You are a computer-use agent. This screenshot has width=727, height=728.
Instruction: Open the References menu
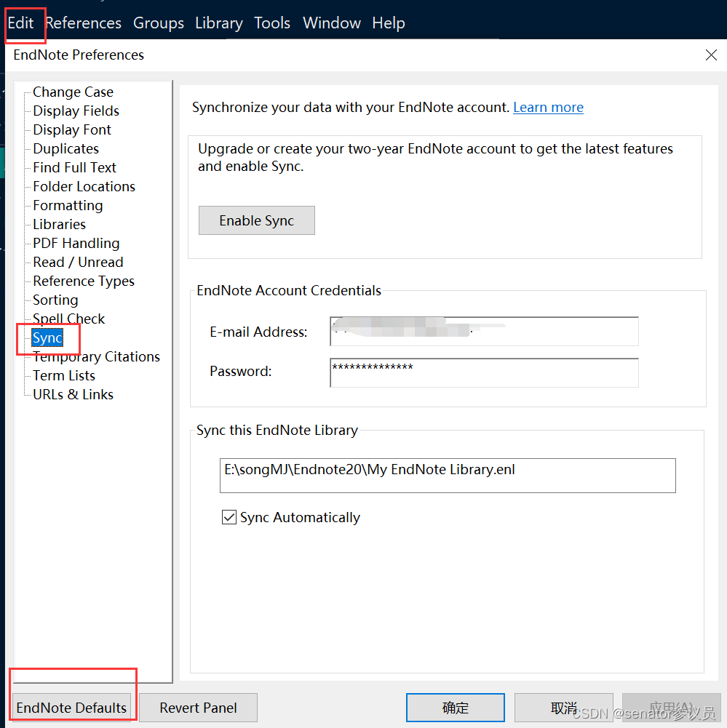(84, 23)
